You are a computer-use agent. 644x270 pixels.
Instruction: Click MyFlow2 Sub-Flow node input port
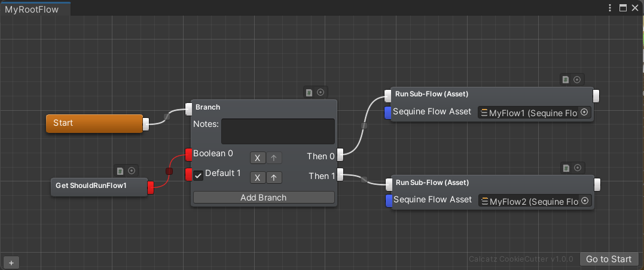point(389,184)
